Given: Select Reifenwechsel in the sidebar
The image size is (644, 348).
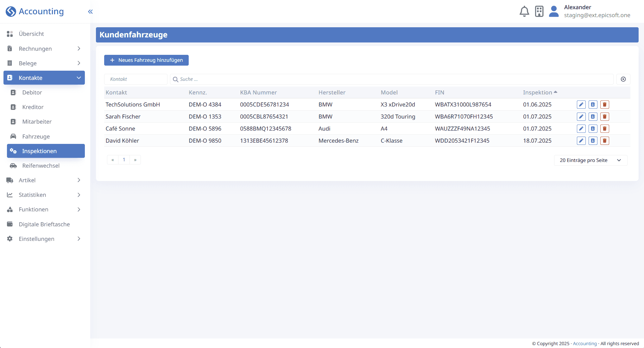Looking at the screenshot, I should tap(46, 165).
